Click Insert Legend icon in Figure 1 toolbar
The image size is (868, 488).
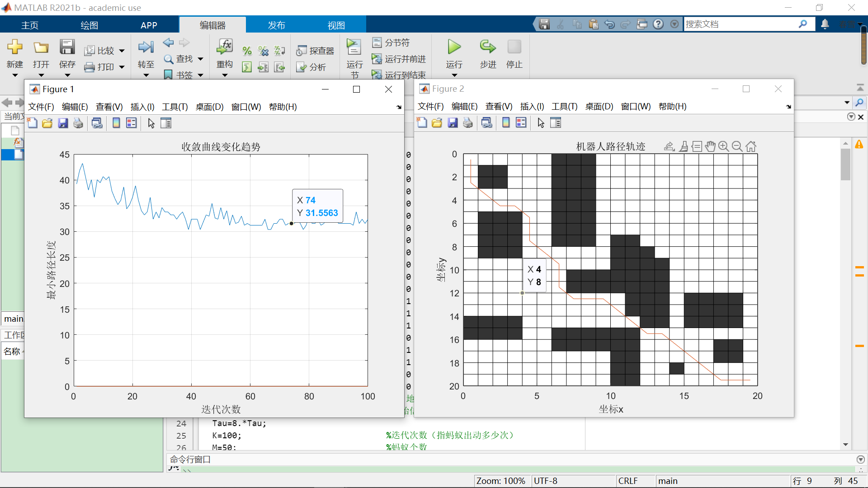click(x=132, y=123)
